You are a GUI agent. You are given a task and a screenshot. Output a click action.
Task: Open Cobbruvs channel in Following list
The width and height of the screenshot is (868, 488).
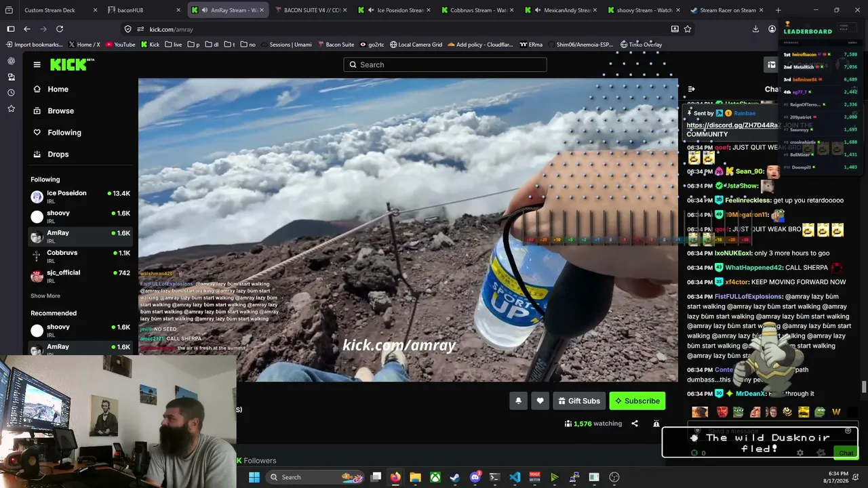click(80, 256)
